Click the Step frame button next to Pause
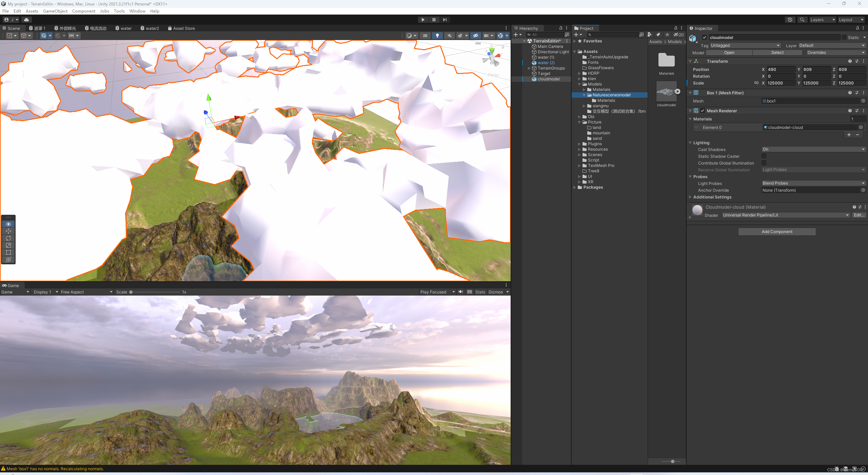 pos(445,19)
